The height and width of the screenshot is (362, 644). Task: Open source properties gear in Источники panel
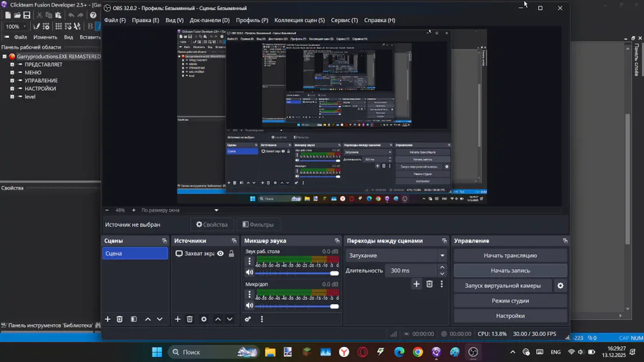click(204, 319)
